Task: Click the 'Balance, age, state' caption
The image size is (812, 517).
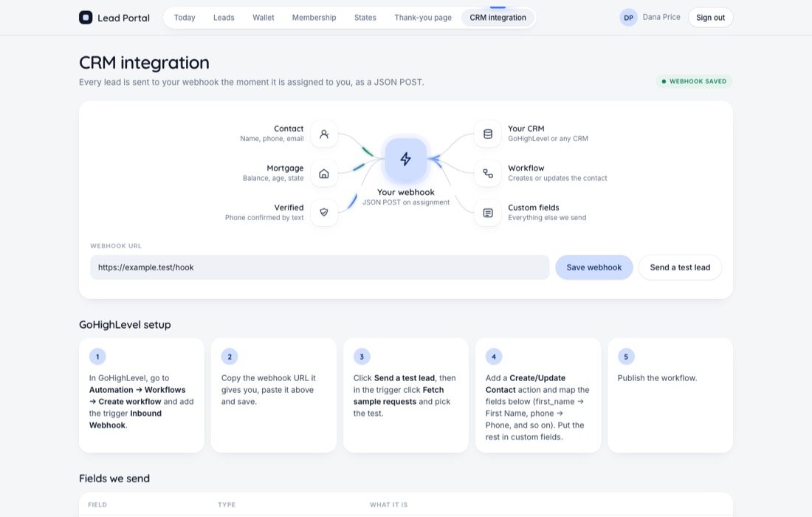Action: pos(273,178)
